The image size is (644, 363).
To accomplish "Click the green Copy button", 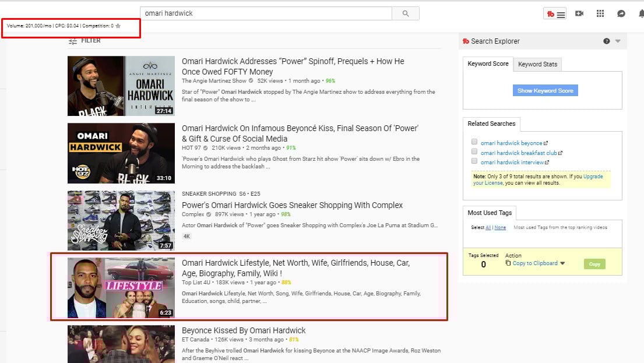I will tap(594, 264).
